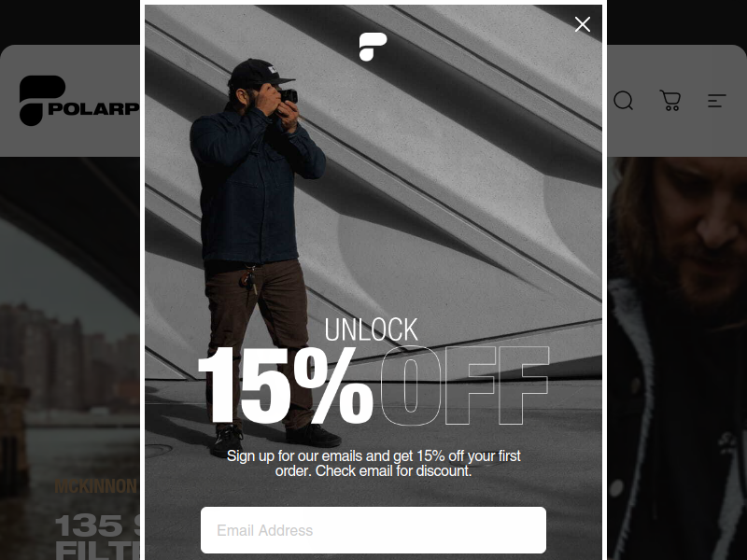Click the bold 15% text

285,385
